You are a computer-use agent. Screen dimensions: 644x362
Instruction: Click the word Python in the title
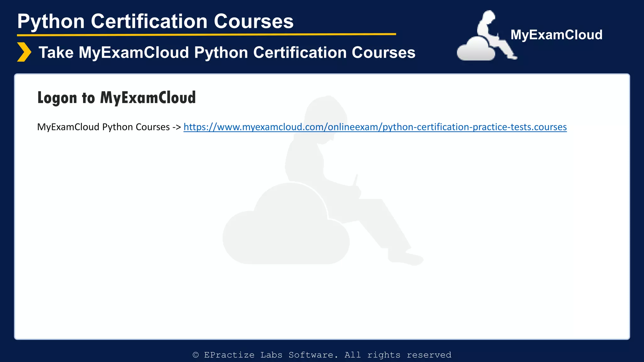click(51, 21)
